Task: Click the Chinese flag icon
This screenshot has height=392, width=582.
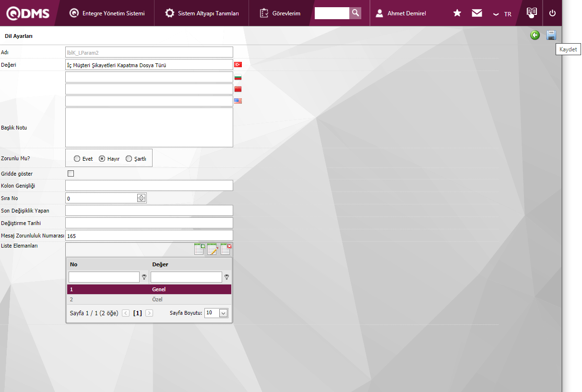Action: pos(238,89)
